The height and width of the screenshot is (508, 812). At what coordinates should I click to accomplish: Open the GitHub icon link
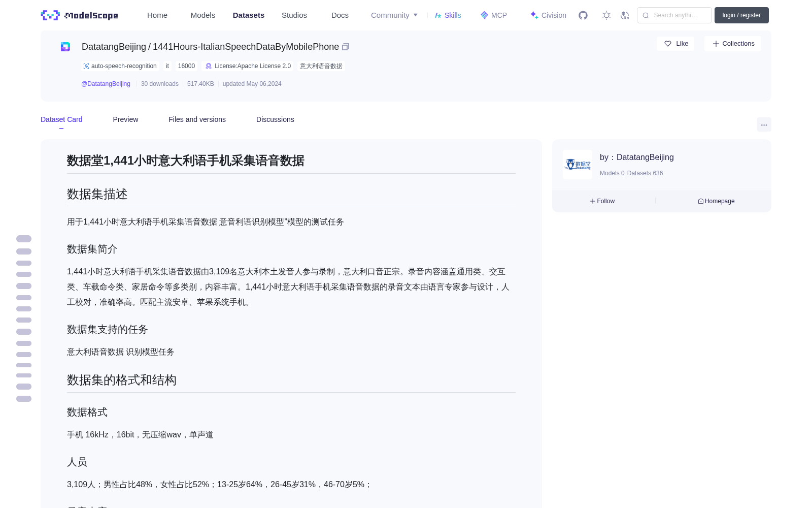click(x=583, y=15)
